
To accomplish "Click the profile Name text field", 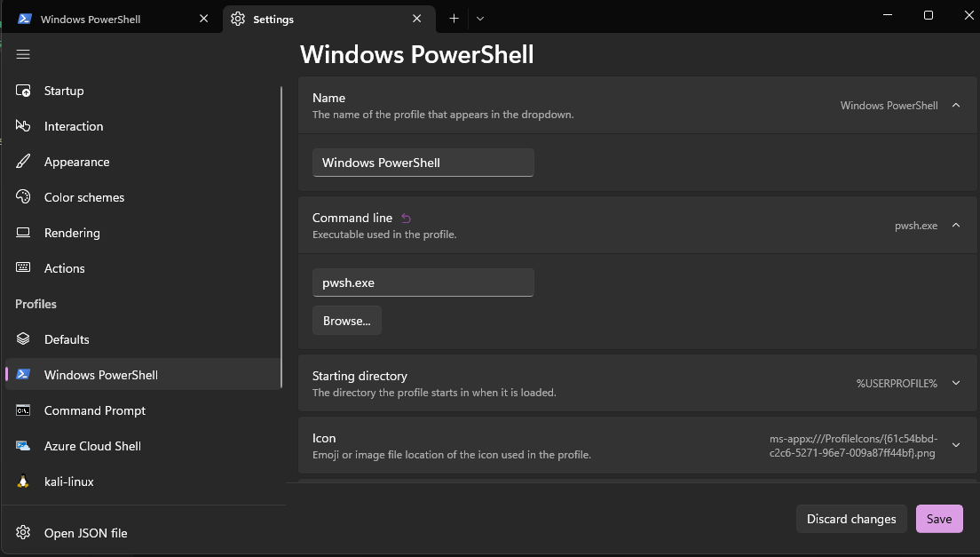I will pyautogui.click(x=423, y=163).
